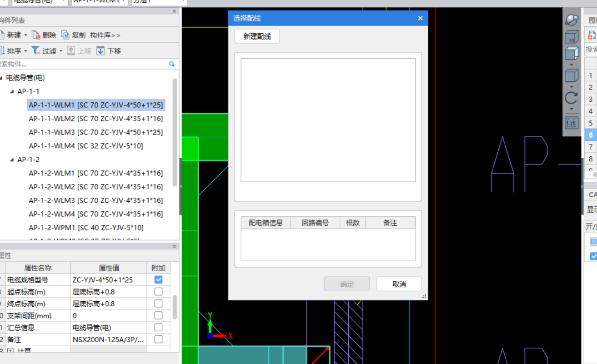Select AP-1-2-WLM3 tree item
The height and width of the screenshot is (364, 597).
96,200
